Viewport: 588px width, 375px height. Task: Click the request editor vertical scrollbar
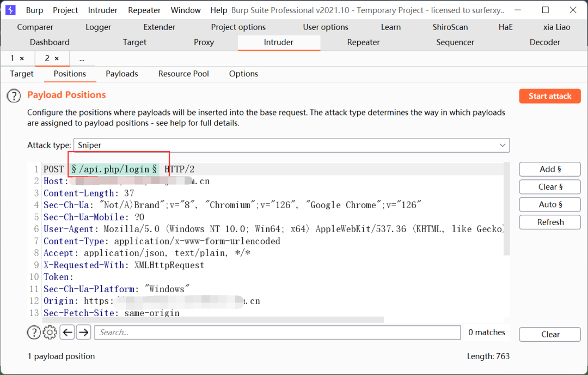tap(507, 209)
